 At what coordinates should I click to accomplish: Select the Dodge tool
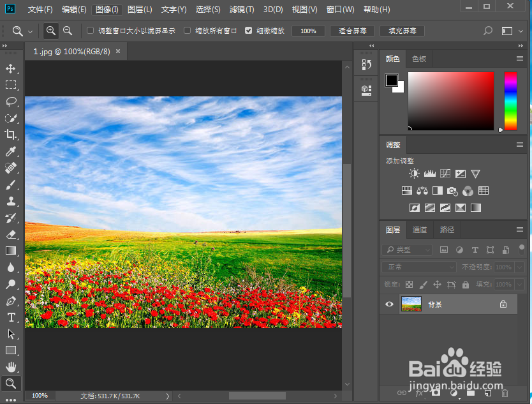10,284
